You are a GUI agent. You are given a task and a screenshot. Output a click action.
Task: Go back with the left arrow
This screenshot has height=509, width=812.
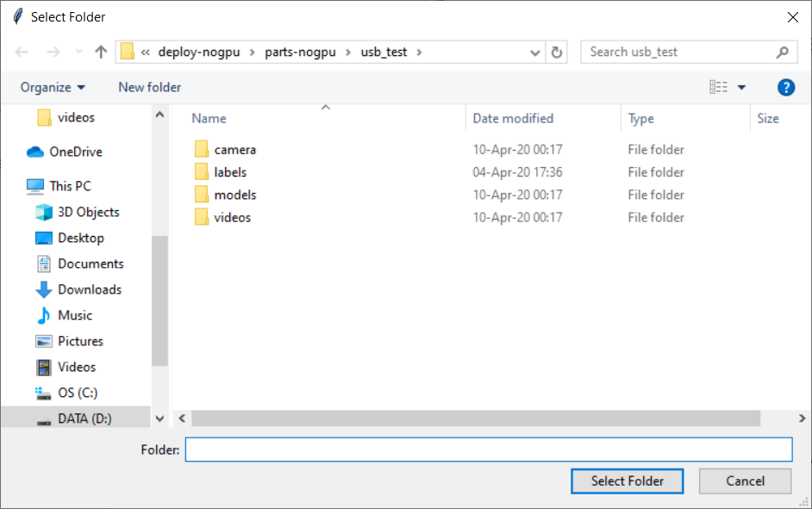[x=22, y=52]
